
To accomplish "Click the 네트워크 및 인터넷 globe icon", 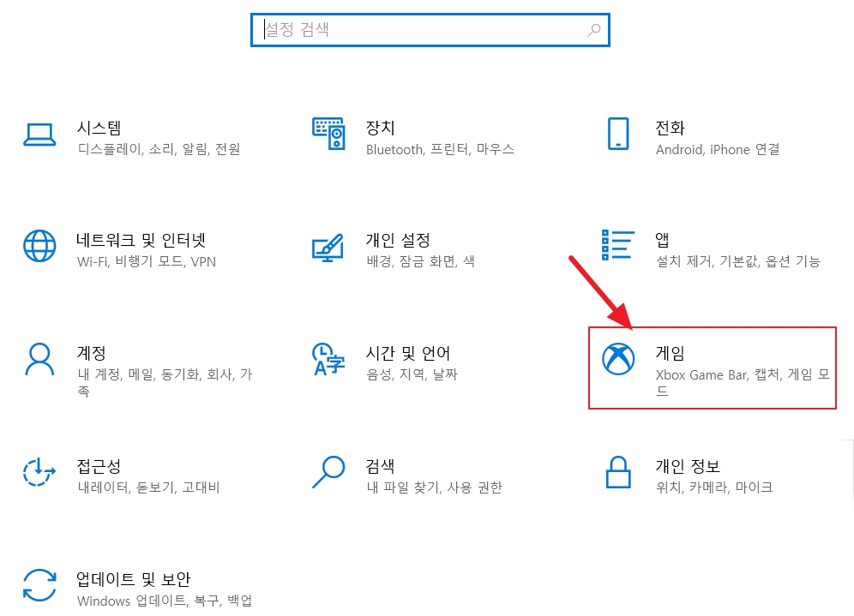I will [39, 246].
